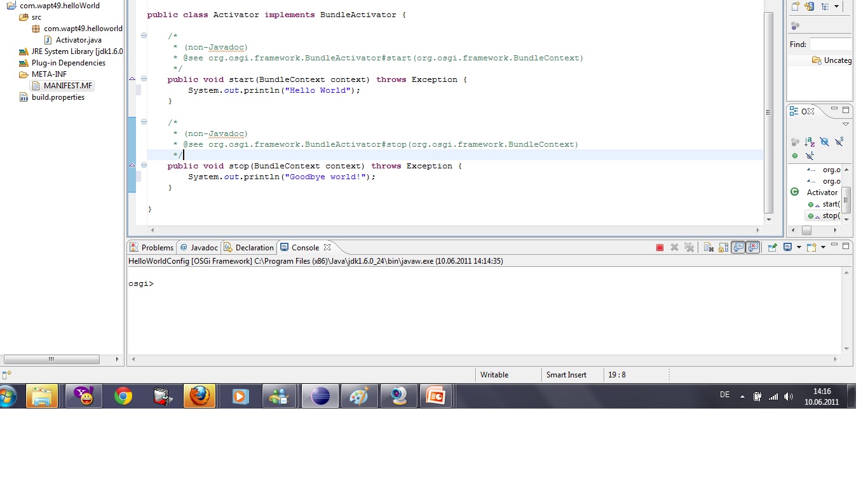Switch to the Problems tab

pyautogui.click(x=152, y=248)
